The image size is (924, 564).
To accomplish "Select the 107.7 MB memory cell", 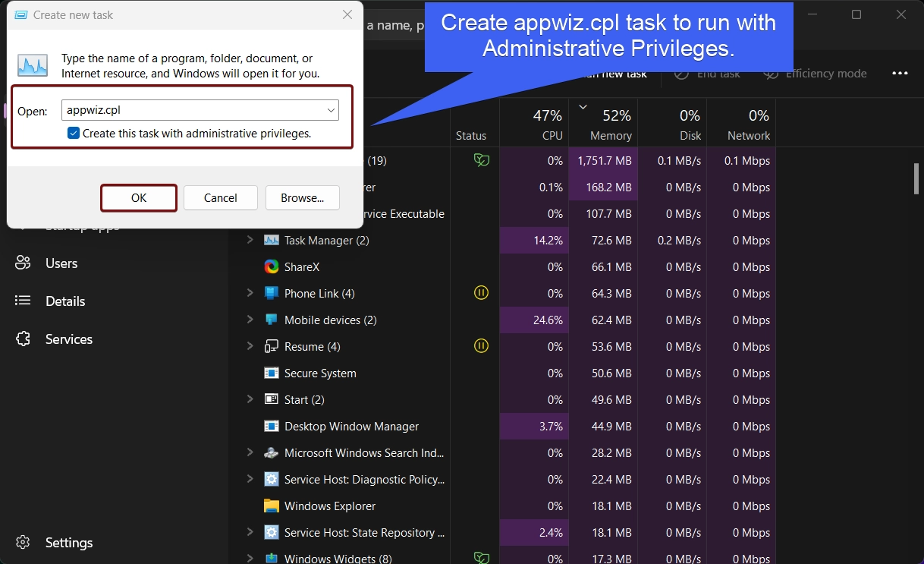I will pyautogui.click(x=603, y=213).
